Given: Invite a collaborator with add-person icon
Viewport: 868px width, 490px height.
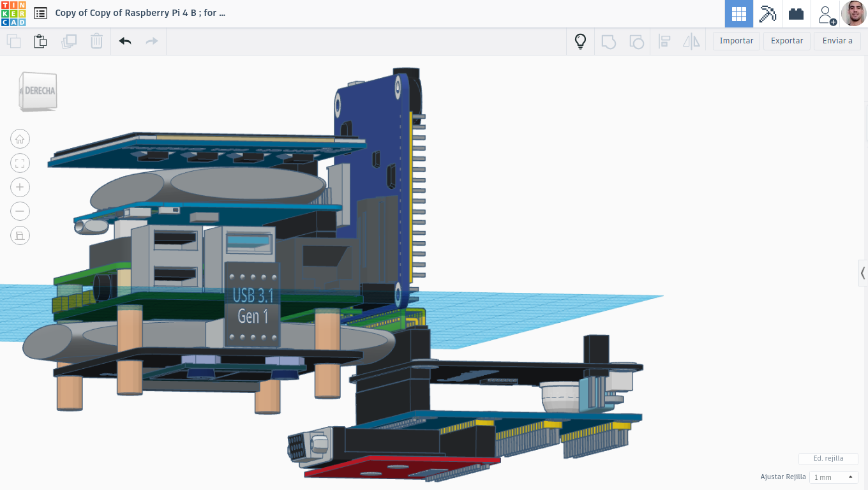Looking at the screenshot, I should click(x=826, y=14).
